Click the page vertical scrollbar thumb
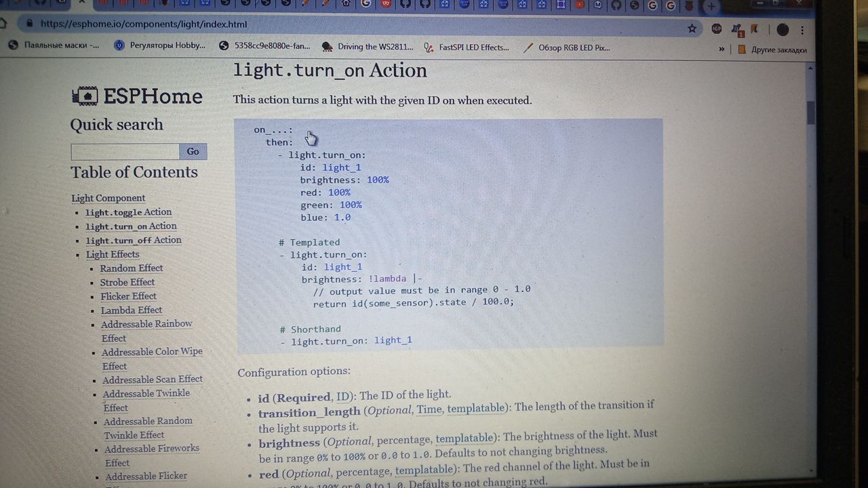This screenshot has height=488, width=868. (x=811, y=113)
